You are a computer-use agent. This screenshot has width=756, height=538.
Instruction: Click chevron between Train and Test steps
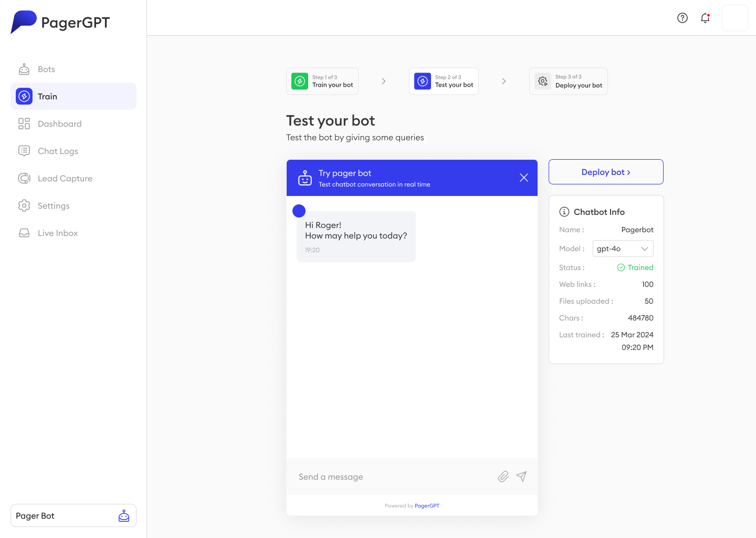coord(384,81)
